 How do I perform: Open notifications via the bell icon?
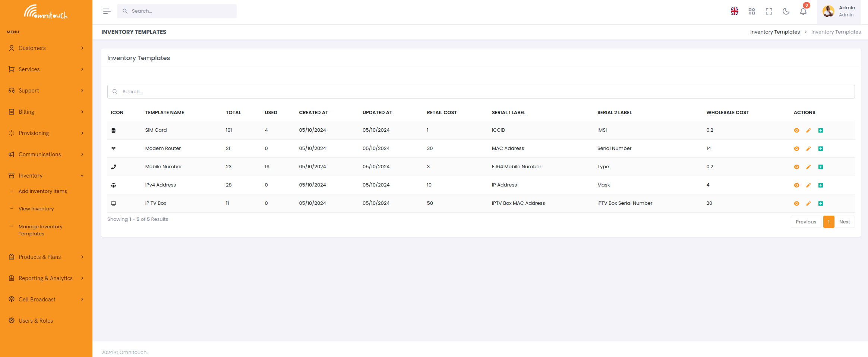tap(803, 11)
